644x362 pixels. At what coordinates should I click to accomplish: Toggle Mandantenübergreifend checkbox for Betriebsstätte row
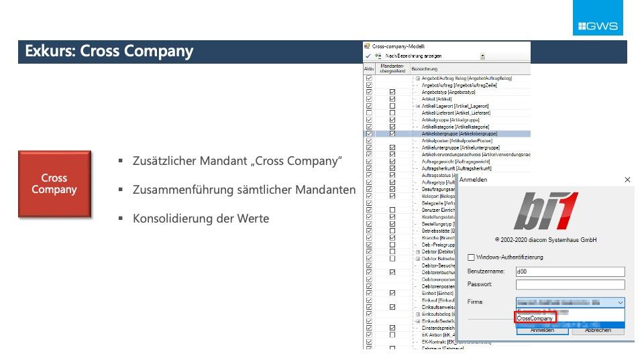[392, 231]
